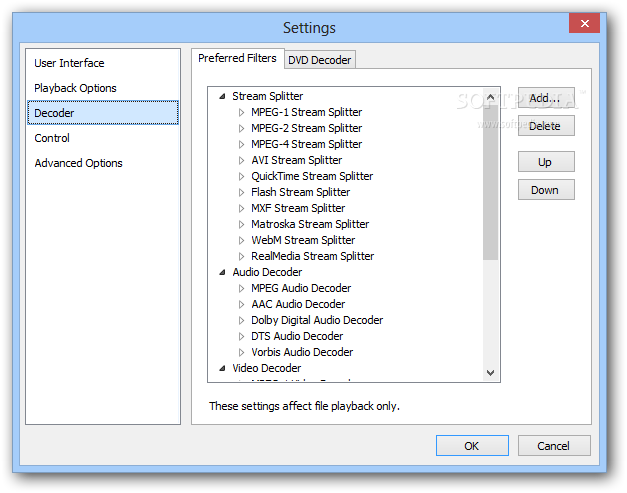627x493 pixels.
Task: Collapse the Audio Decoder tree node
Action: [222, 272]
